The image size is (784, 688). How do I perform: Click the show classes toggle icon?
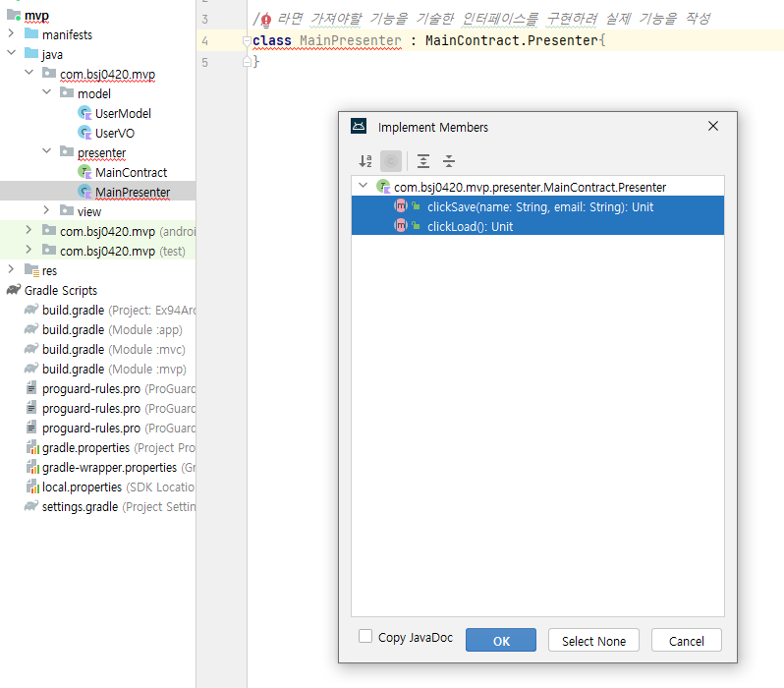tap(391, 161)
